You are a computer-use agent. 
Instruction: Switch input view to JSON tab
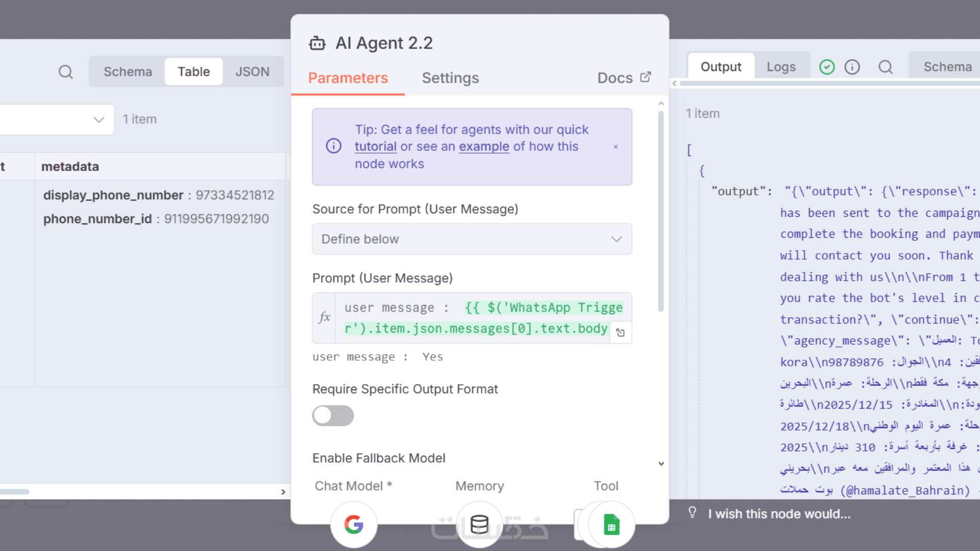click(252, 72)
